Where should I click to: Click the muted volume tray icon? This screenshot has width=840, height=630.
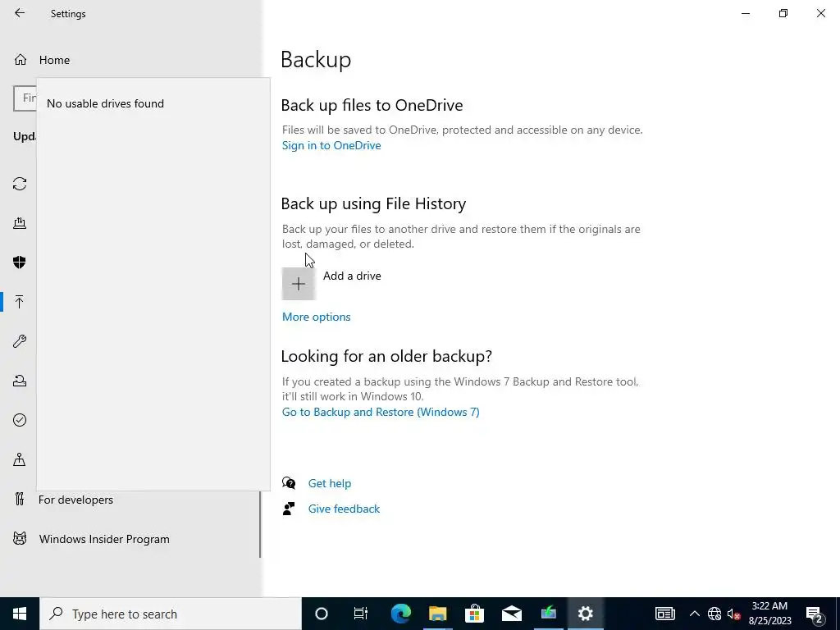[734, 614]
